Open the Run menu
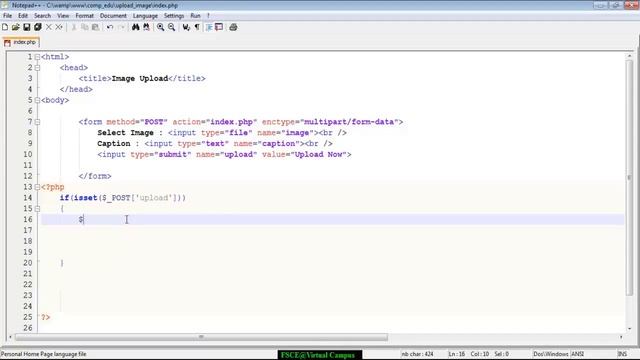The width and height of the screenshot is (640, 360). coord(196,16)
